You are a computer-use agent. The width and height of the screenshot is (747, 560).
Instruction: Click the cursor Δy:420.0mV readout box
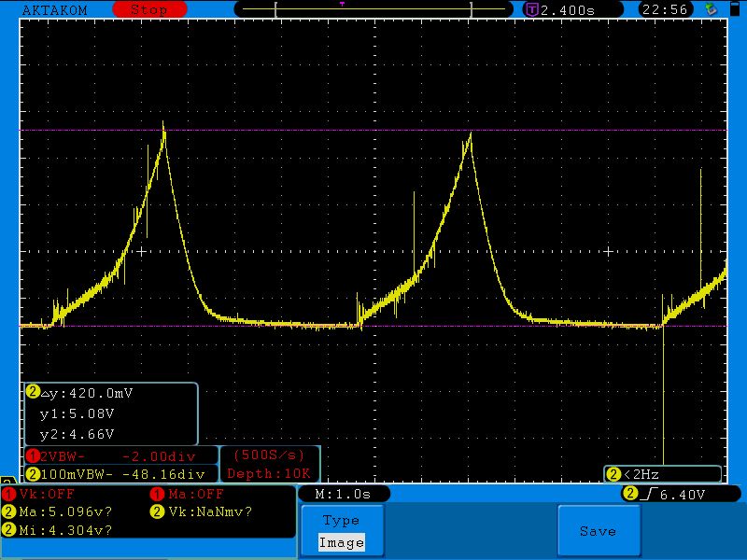(x=111, y=413)
